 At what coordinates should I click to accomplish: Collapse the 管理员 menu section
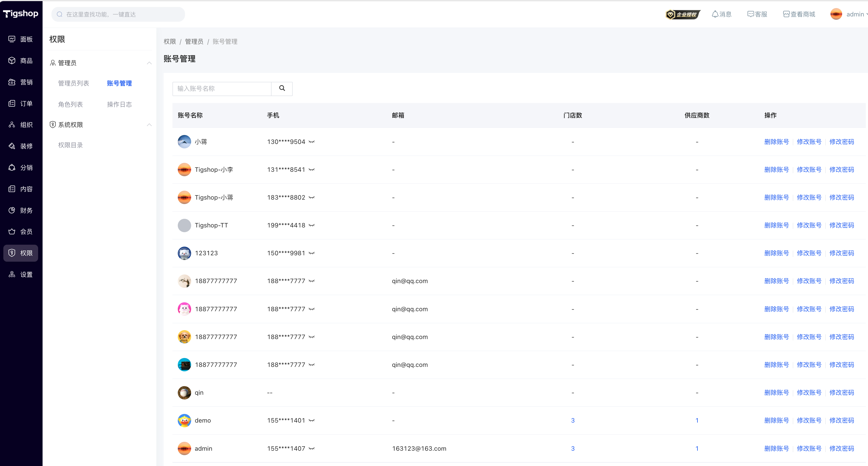(x=149, y=63)
